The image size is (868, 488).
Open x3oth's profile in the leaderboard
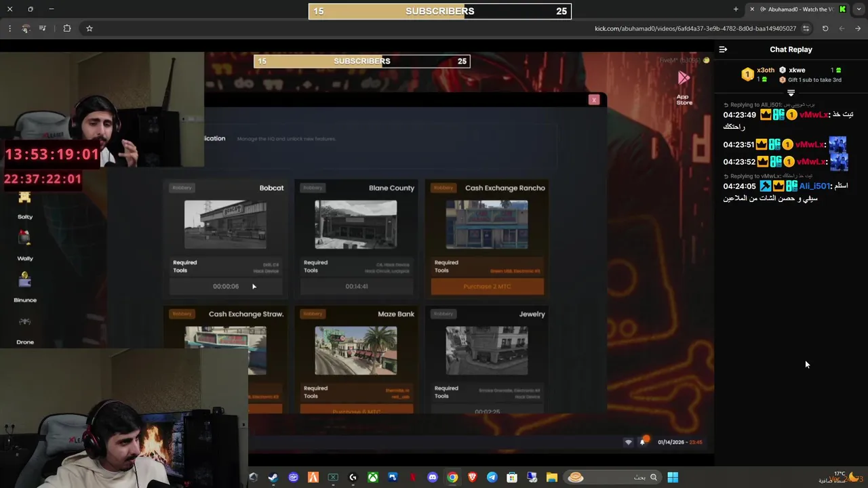tap(766, 70)
